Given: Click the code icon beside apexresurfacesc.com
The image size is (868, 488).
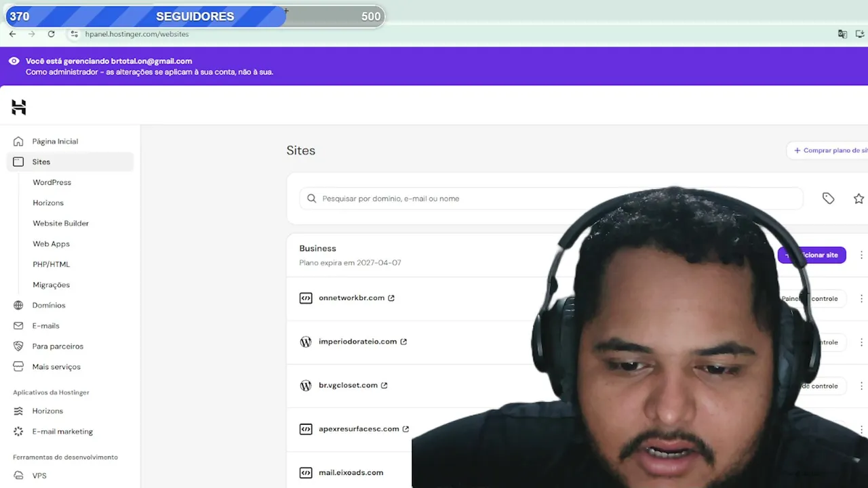Looking at the screenshot, I should click(x=306, y=429).
